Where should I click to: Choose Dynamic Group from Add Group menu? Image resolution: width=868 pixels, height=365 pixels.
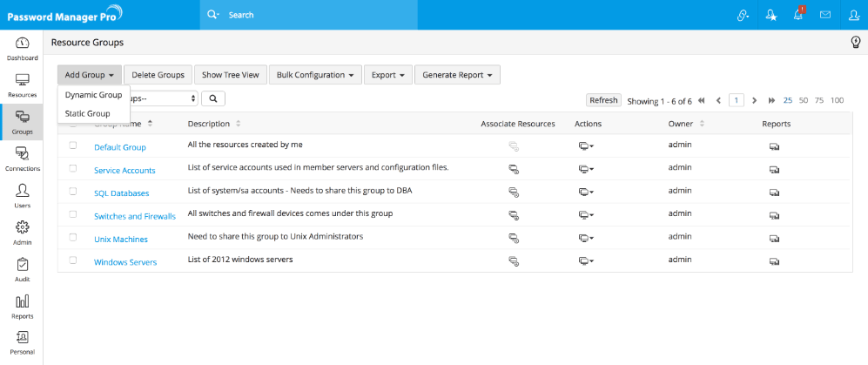click(93, 95)
